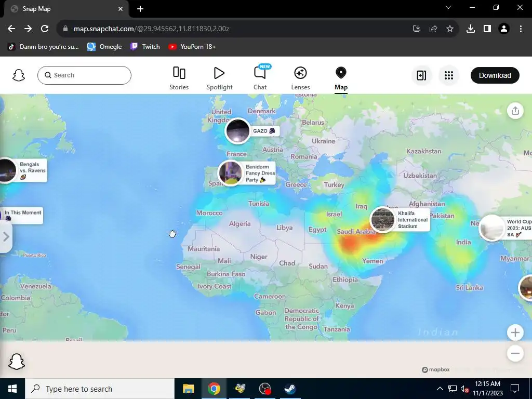Open World Cup 2023 AUS story thumbnail
Screen dimensions: 532x399
(491, 228)
